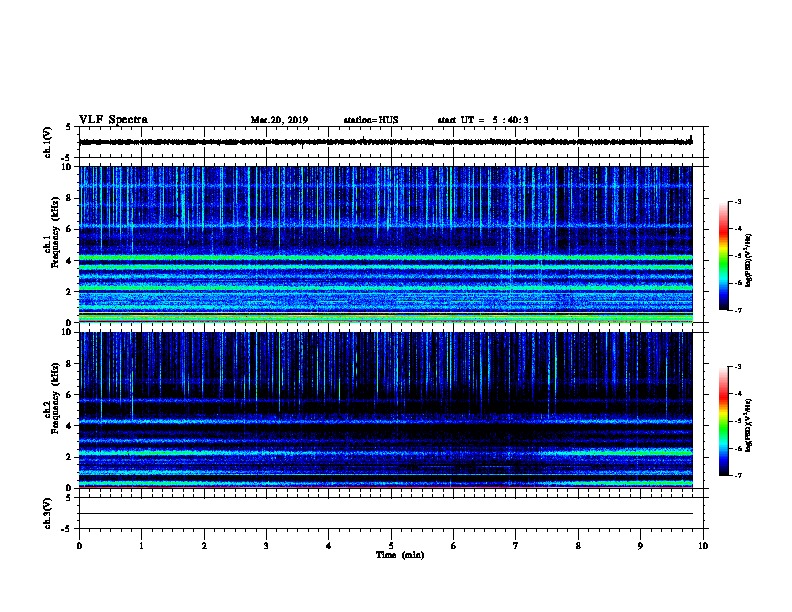Screen dimensions: 792x612
Task: Click inside the ch.1 spectrogram panel
Action: (385, 244)
